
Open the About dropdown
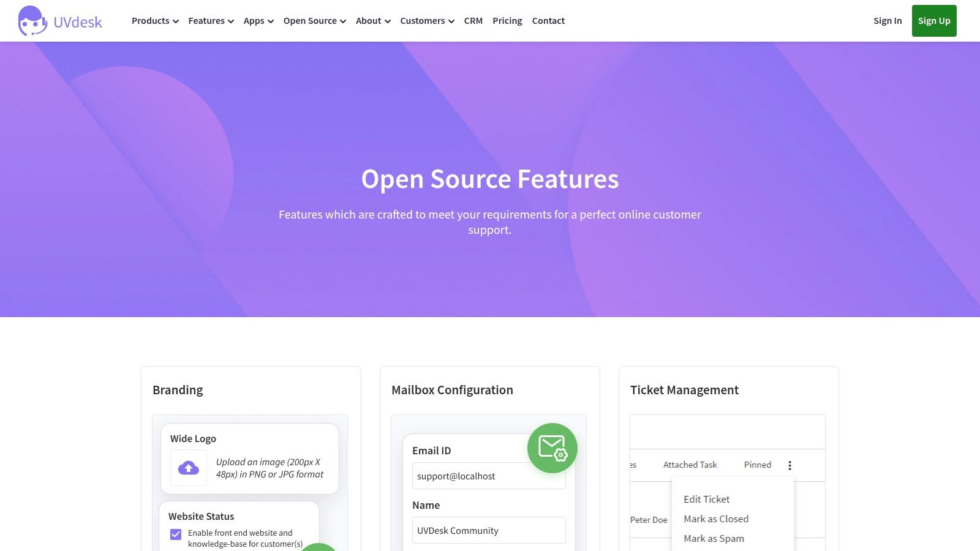pos(373,21)
